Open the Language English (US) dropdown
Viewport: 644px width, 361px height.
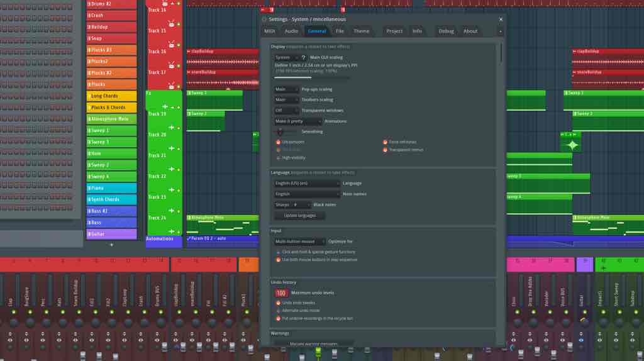(307, 183)
